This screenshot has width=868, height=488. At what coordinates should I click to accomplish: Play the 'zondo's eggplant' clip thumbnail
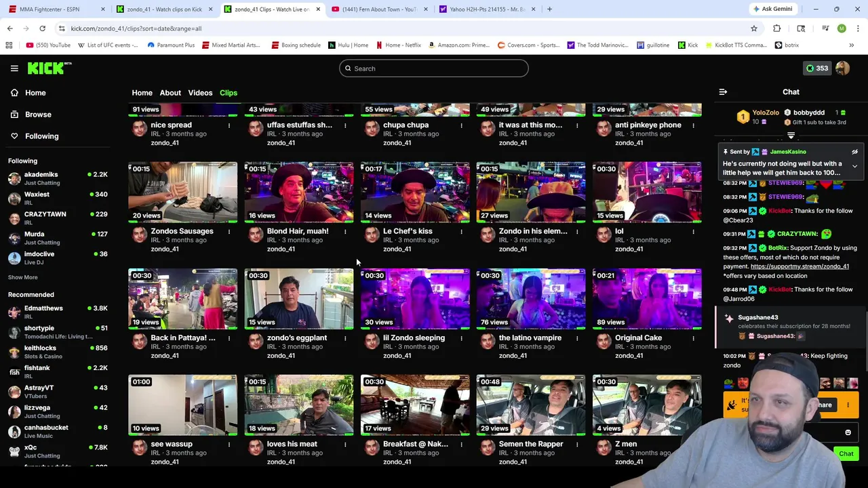[x=299, y=299]
